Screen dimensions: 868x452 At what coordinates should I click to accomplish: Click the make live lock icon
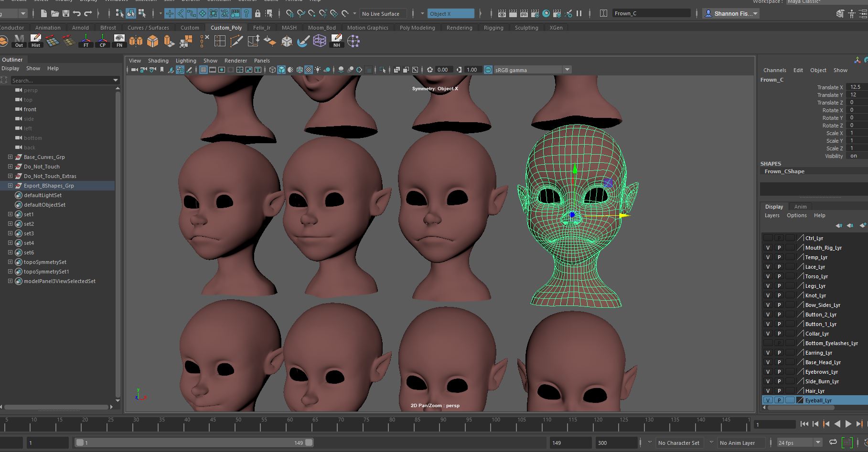tap(258, 13)
